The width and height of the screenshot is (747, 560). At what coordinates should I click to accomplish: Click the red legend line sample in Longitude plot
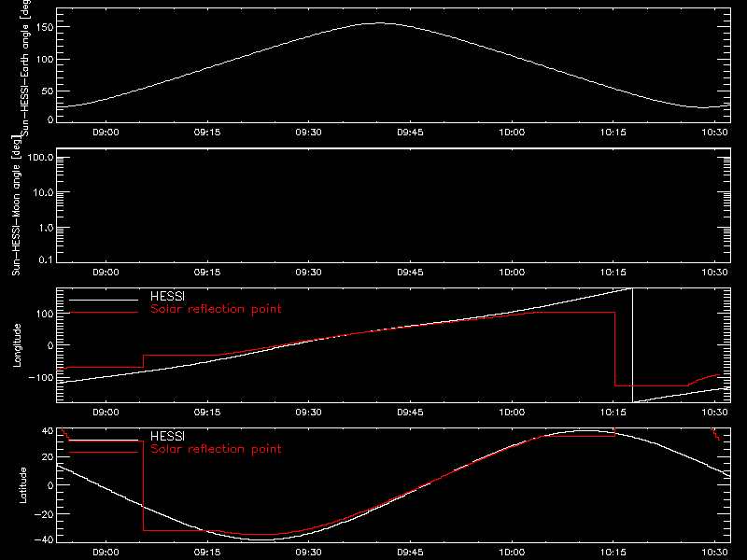(x=104, y=313)
